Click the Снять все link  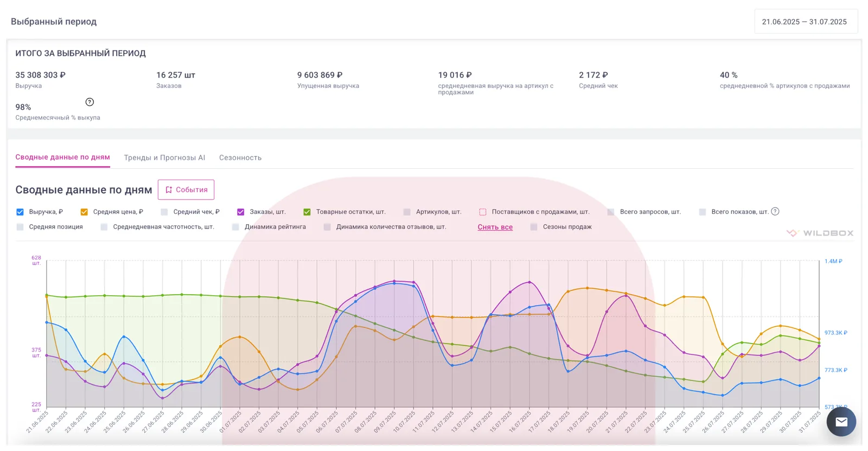(495, 227)
